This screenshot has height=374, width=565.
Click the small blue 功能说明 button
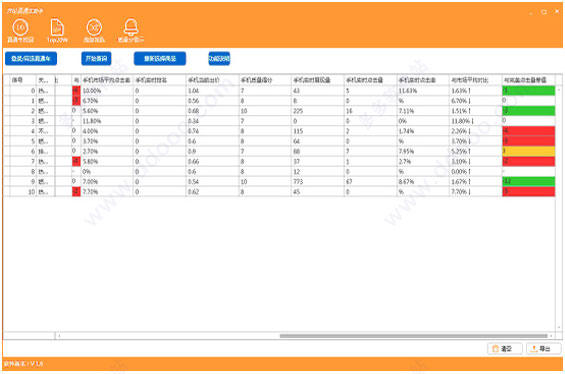219,59
